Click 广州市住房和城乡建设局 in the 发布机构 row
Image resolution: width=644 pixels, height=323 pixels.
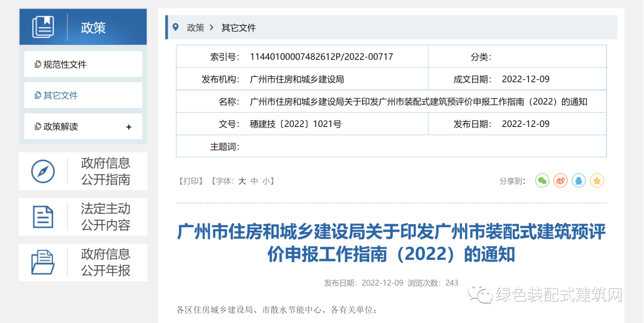[297, 79]
